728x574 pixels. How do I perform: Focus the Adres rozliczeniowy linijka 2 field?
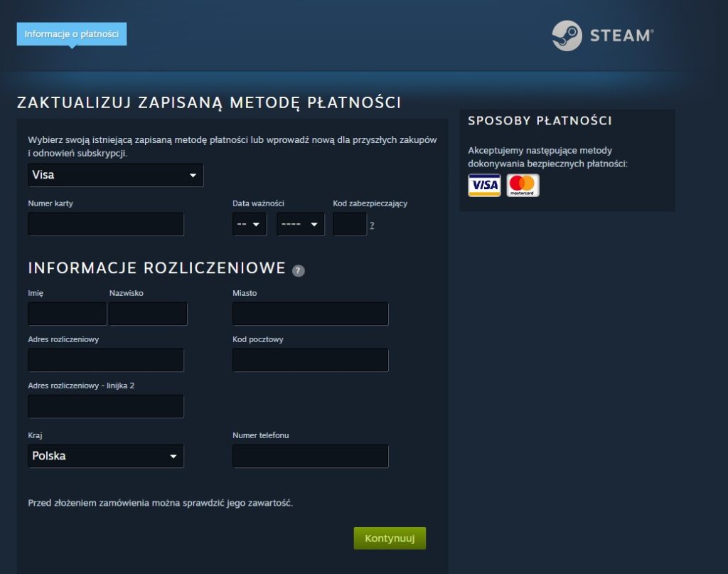tap(106, 406)
